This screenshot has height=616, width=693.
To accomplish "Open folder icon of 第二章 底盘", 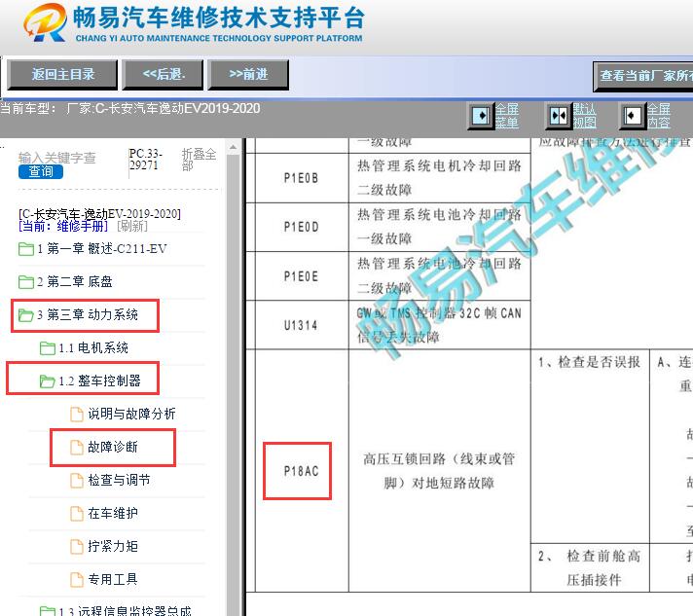I will click(x=26, y=282).
